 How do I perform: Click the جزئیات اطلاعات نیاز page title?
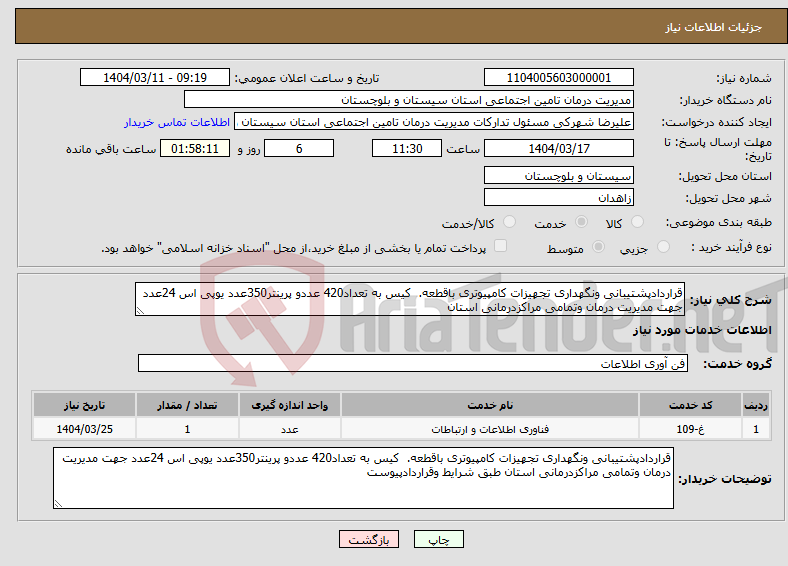click(713, 27)
